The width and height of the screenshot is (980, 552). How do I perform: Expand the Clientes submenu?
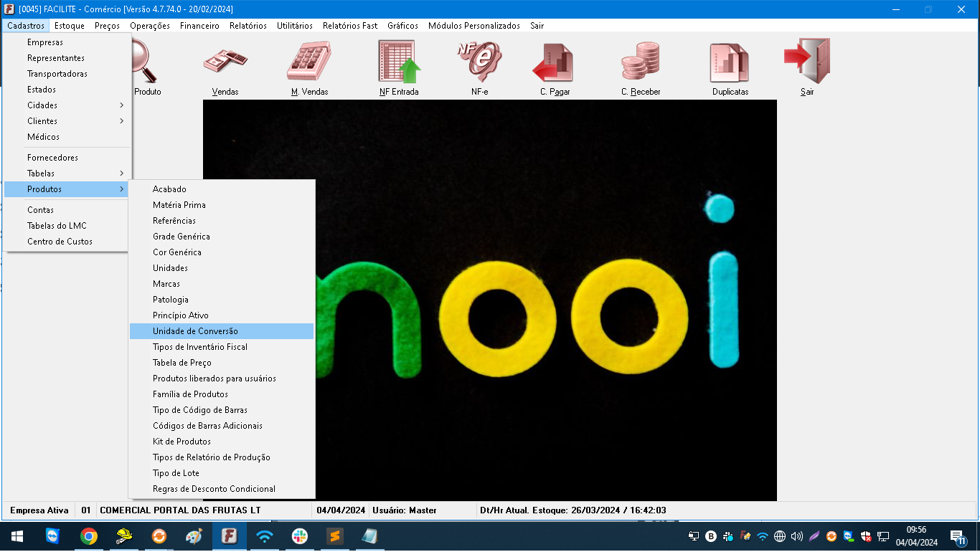68,121
